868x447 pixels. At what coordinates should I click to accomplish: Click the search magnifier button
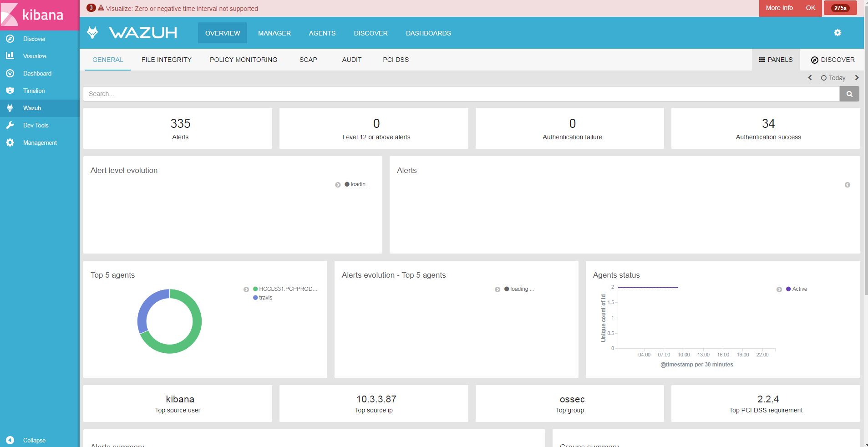849,94
